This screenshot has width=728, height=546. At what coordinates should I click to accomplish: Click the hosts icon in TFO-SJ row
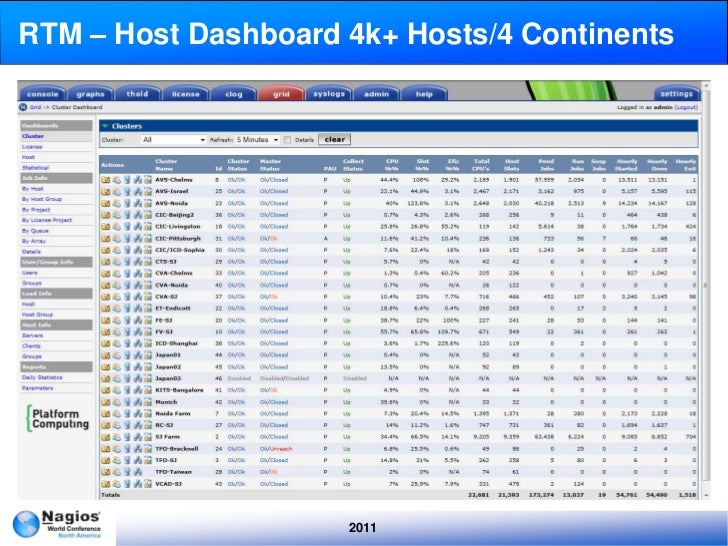click(x=117, y=461)
